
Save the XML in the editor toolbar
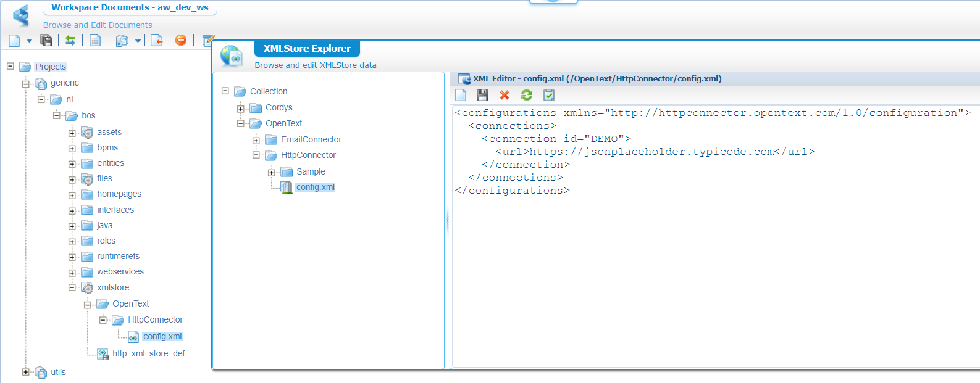coord(482,95)
